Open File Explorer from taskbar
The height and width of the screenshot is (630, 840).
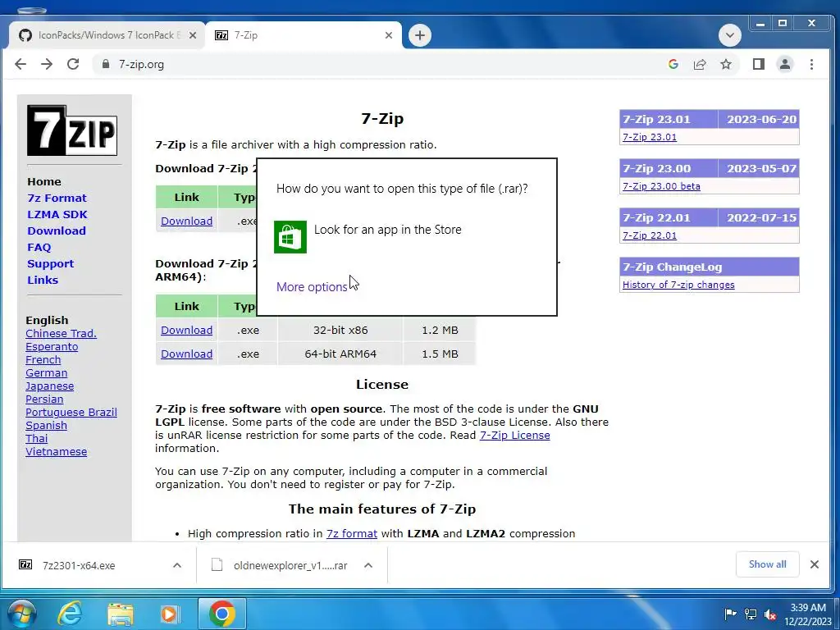pyautogui.click(x=121, y=614)
